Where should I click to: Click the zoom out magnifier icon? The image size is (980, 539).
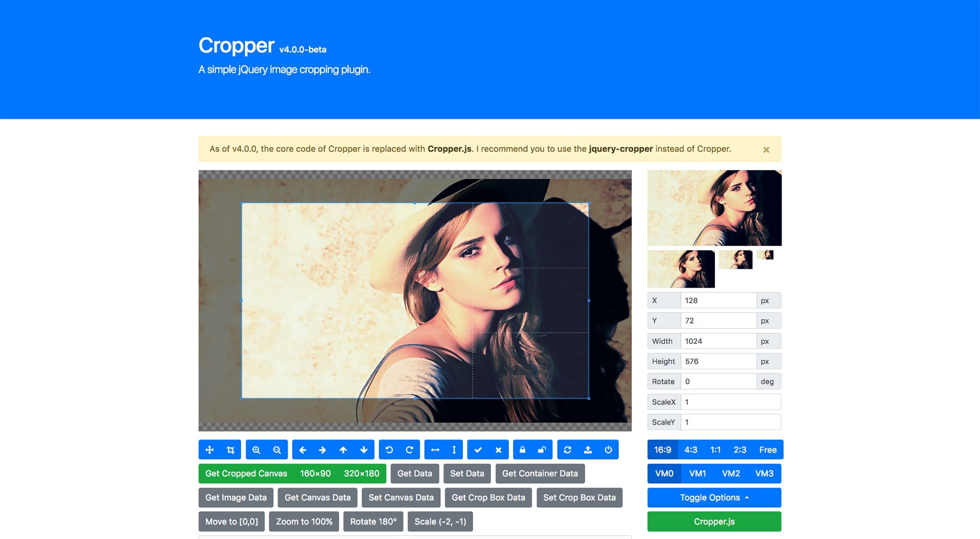pyautogui.click(x=277, y=449)
